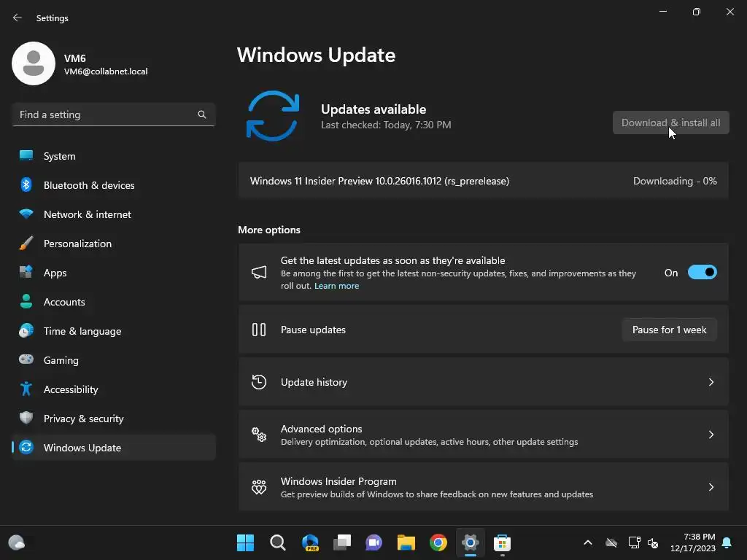Click the Advanced options gears icon
Viewport: 747px width, 560px height.
pos(259,435)
